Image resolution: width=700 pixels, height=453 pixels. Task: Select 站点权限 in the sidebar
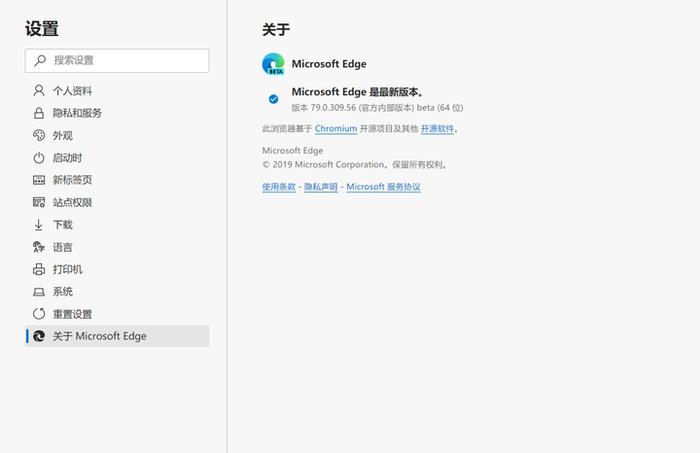point(117,202)
